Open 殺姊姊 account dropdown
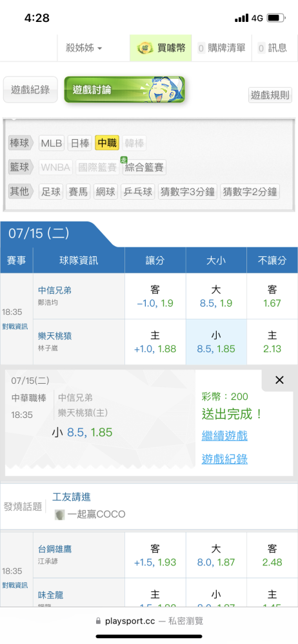This screenshot has height=644, width=298. pyautogui.click(x=84, y=48)
